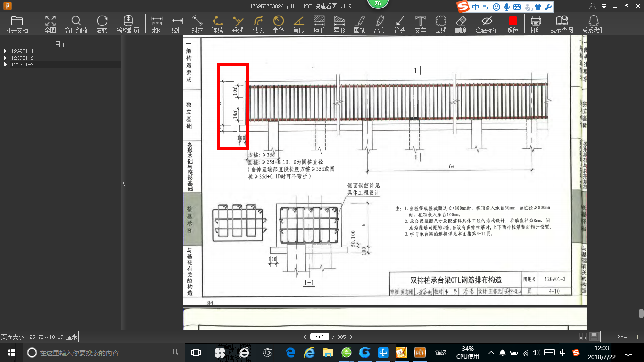The width and height of the screenshot is (644, 362).
Task: Select the 异形 irregular shape tool
Action: (339, 25)
